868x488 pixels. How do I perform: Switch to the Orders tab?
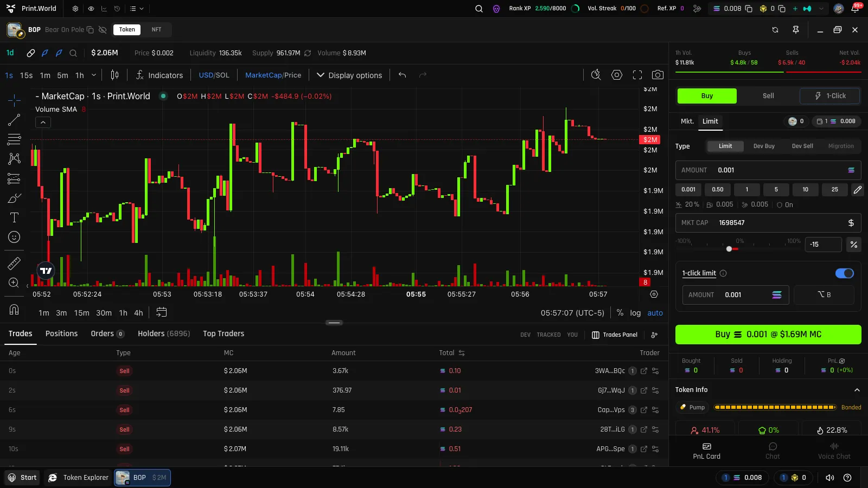107,333
